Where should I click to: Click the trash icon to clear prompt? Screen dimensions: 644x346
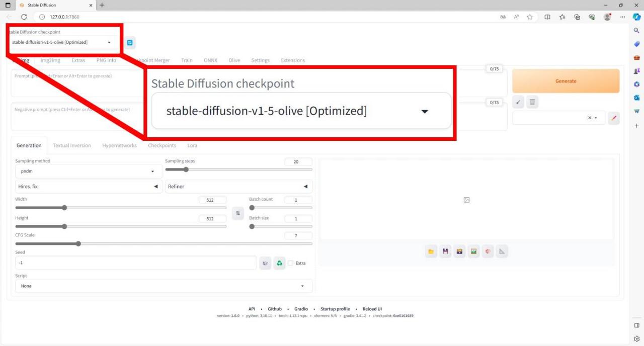[532, 102]
